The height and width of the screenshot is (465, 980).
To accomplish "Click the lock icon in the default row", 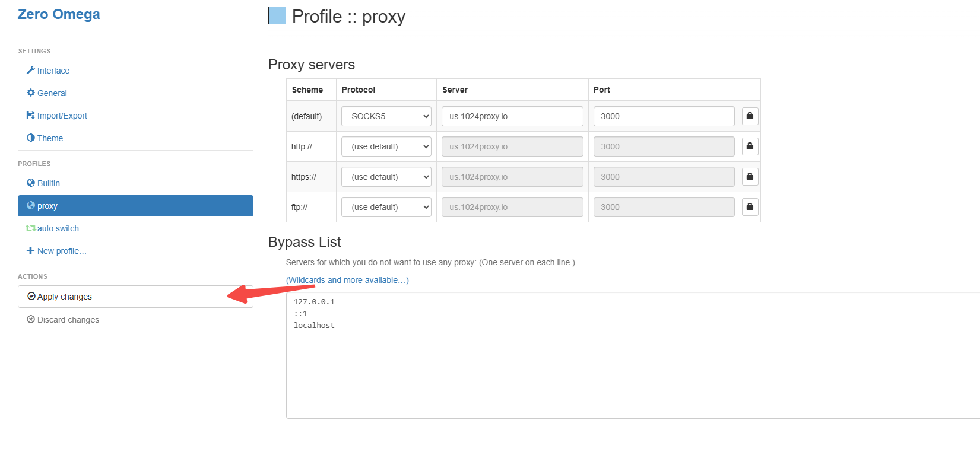I will click(750, 116).
